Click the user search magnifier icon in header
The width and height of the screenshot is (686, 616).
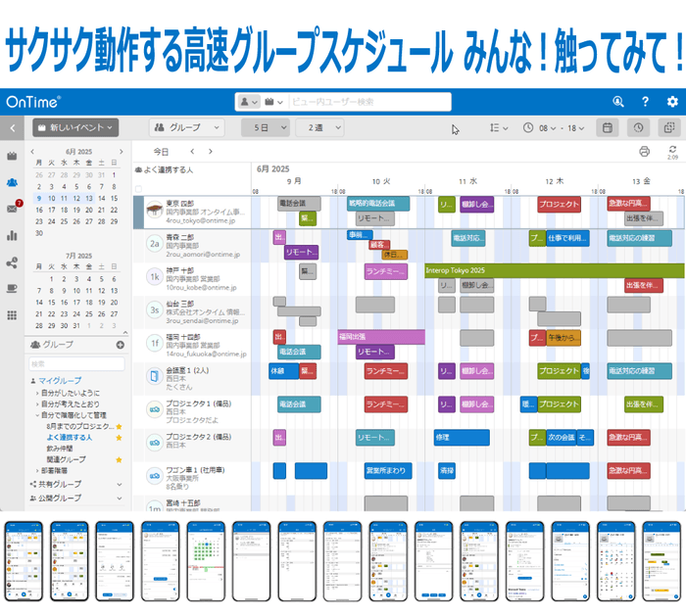point(617,102)
